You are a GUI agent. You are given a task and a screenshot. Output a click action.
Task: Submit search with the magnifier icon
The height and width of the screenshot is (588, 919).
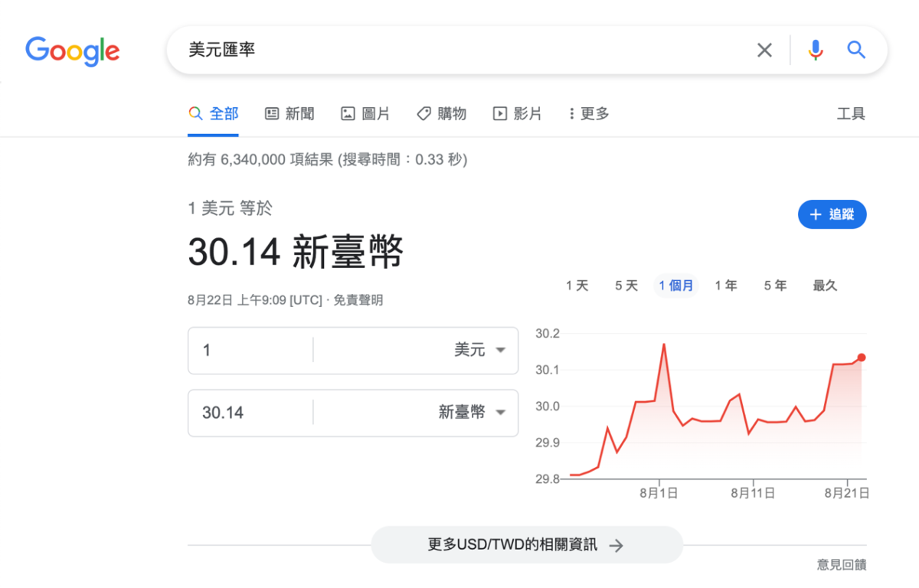point(856,51)
